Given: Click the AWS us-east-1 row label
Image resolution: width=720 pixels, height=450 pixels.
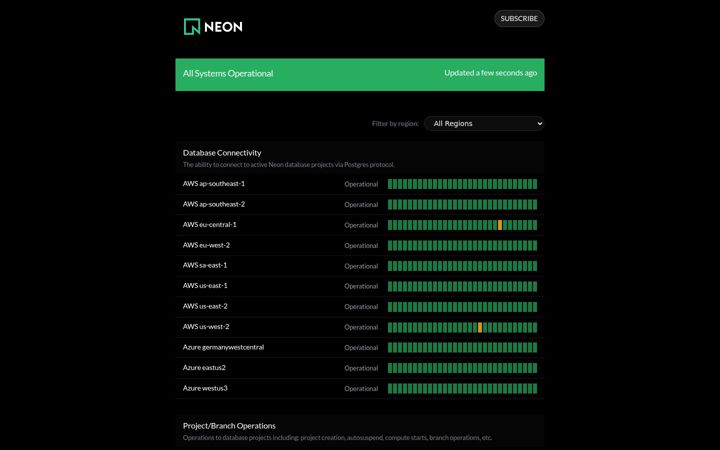Looking at the screenshot, I should coord(205,286).
